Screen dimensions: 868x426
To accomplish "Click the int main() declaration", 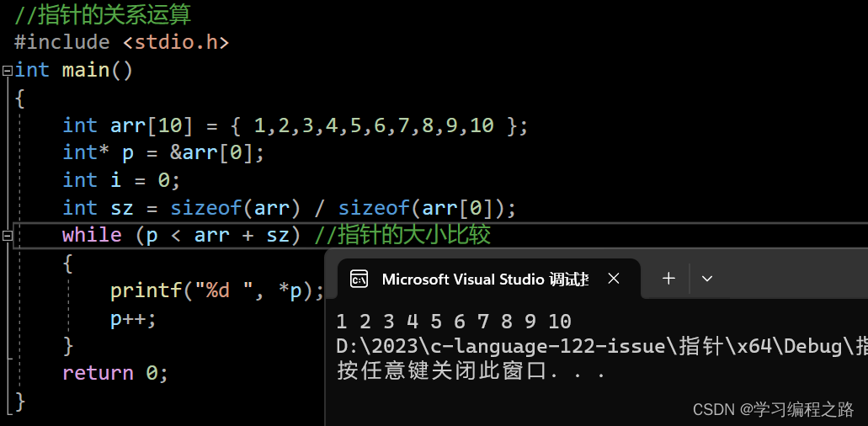I will pyautogui.click(x=73, y=70).
